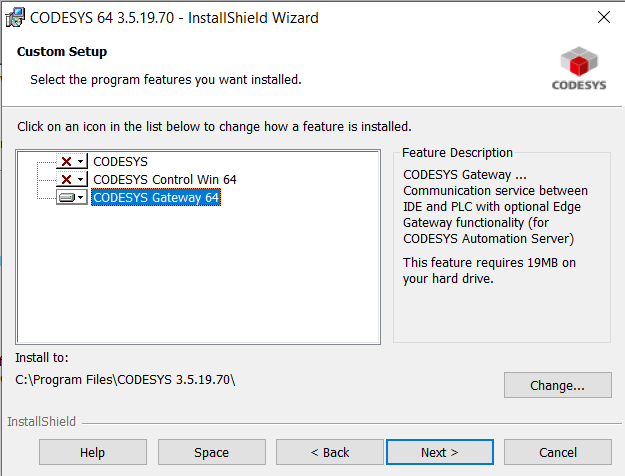The height and width of the screenshot is (476, 625).
Task: Proceed with the Next > button
Action: 439,452
